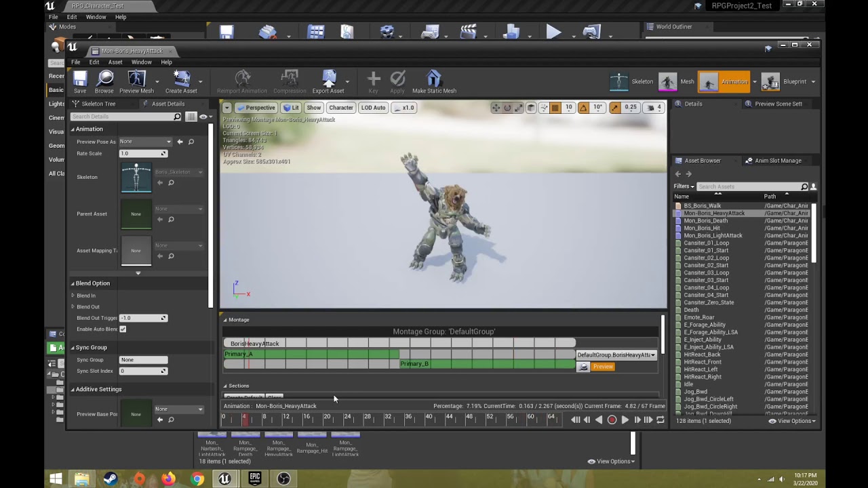Open the Window menu of animation editor
Screen dimensions: 868x488
141,62
